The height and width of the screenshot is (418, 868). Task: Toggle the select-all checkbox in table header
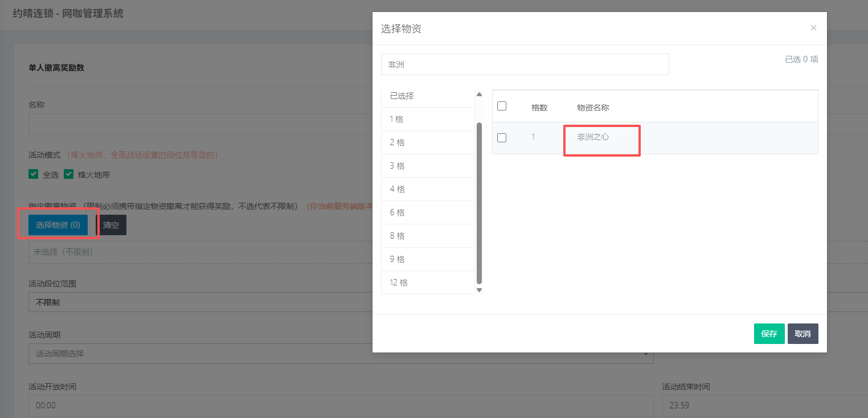502,106
